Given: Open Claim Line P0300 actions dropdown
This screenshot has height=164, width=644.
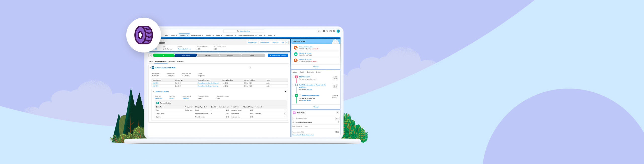Looking at the screenshot, I should pyautogui.click(x=285, y=92).
